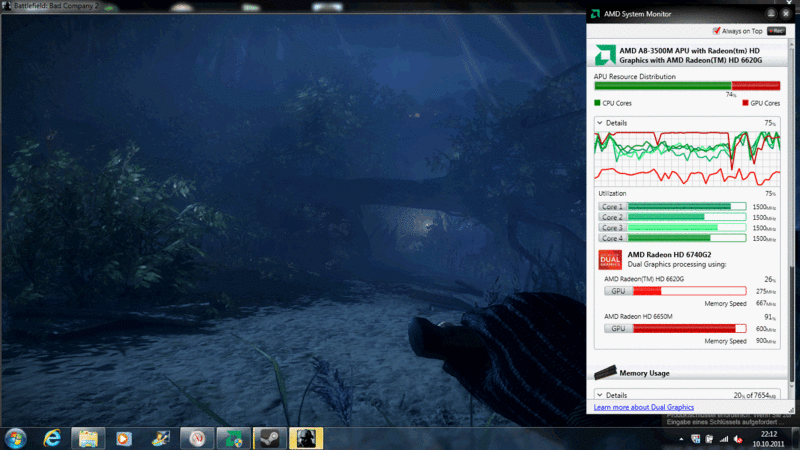Click the Memory Usage RAM stick icon
This screenshot has height=450, width=800.
pyautogui.click(x=605, y=372)
